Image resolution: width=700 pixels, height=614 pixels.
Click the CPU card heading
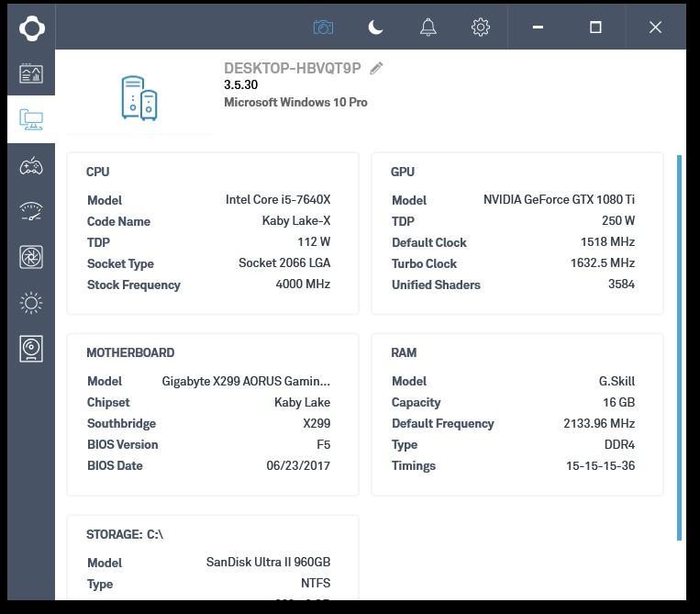(98, 172)
